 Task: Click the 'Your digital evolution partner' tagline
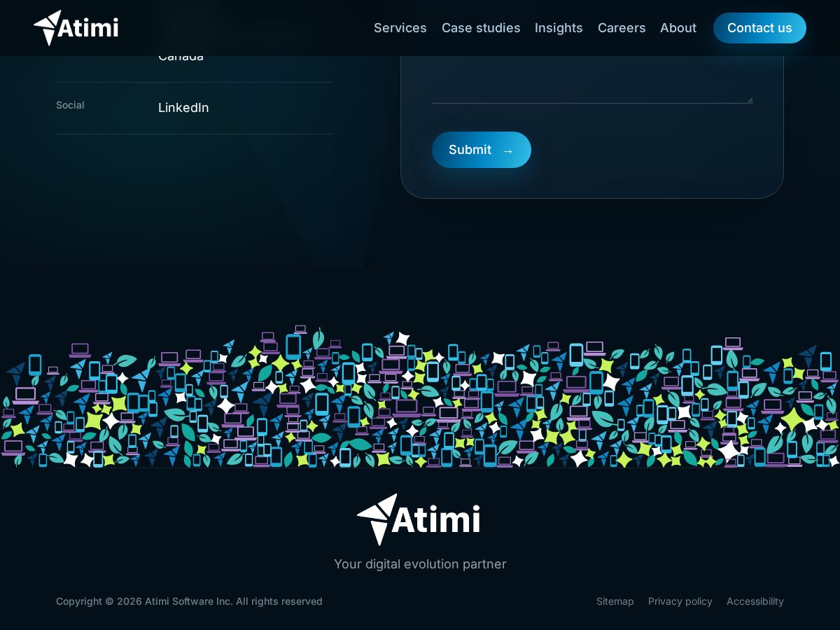coord(420,564)
